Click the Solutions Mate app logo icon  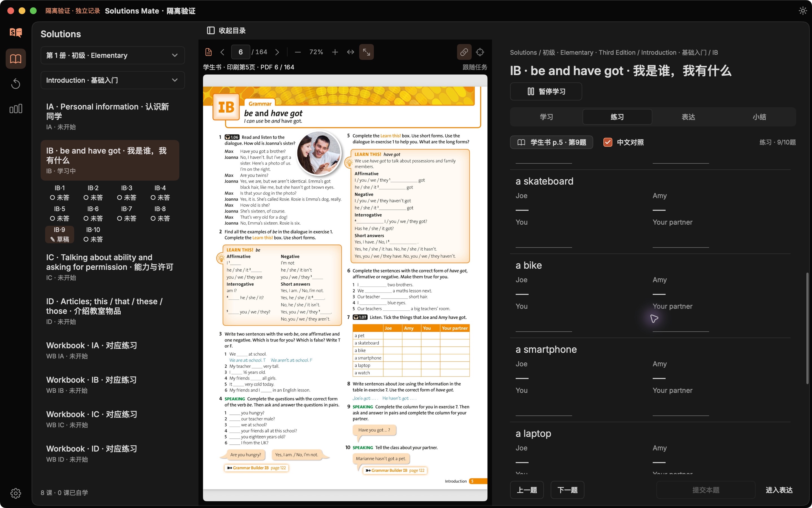[16, 32]
